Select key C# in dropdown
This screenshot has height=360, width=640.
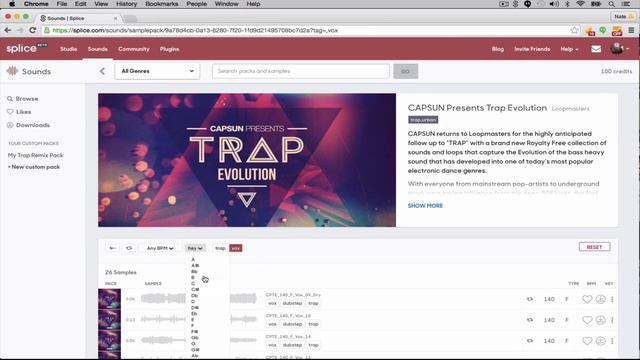coord(195,289)
